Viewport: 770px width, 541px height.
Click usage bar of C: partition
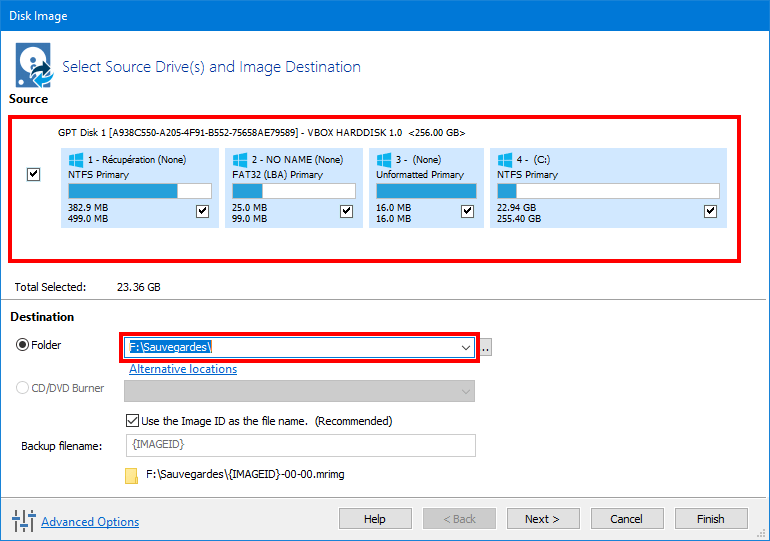(608, 191)
